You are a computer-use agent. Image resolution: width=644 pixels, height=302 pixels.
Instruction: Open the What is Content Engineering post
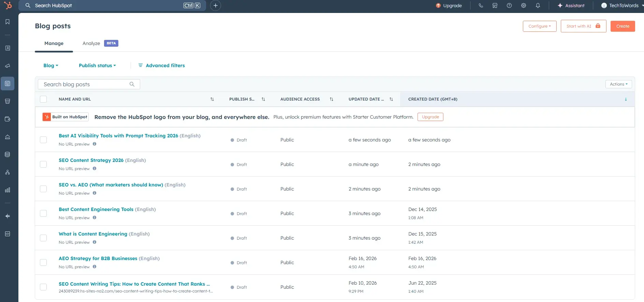pos(93,234)
